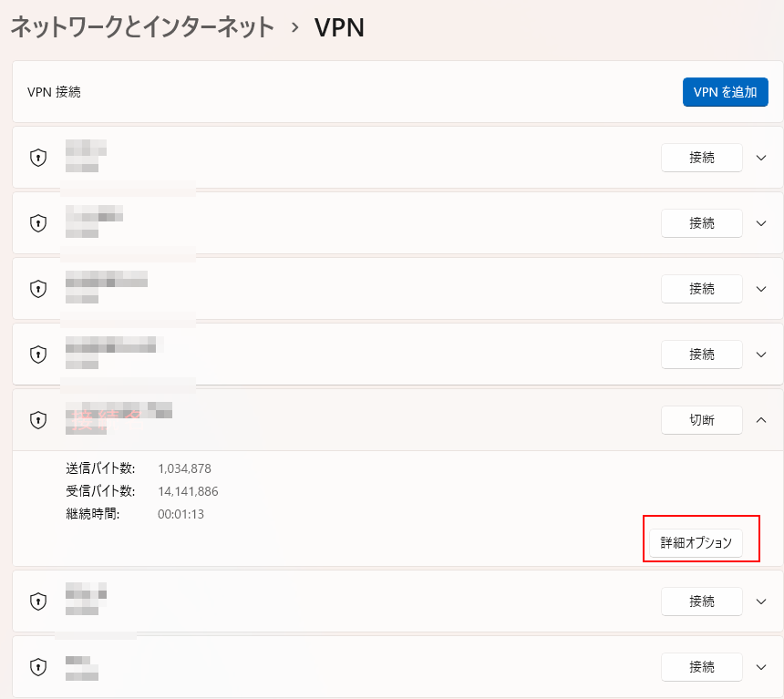The height and width of the screenshot is (699, 784).
Task: Expand the fourth VPN entry's chevron
Action: [x=762, y=355]
